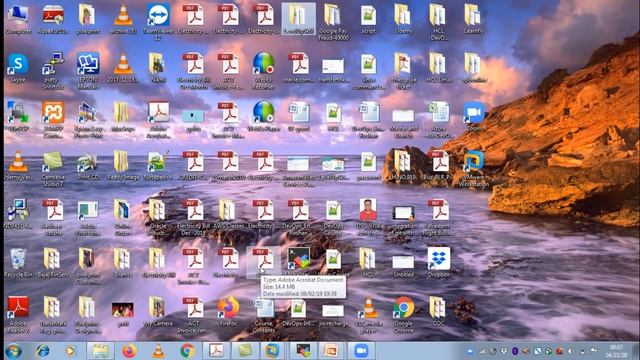Screen dimensions: 640x360
Task: Open the Learnfly folder
Action: click(473, 19)
